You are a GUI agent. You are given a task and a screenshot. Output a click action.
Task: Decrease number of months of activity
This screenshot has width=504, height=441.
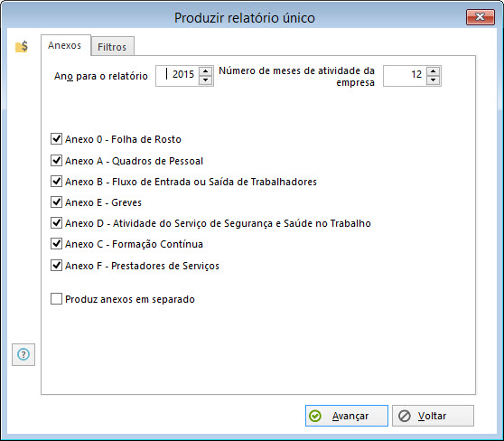point(433,80)
